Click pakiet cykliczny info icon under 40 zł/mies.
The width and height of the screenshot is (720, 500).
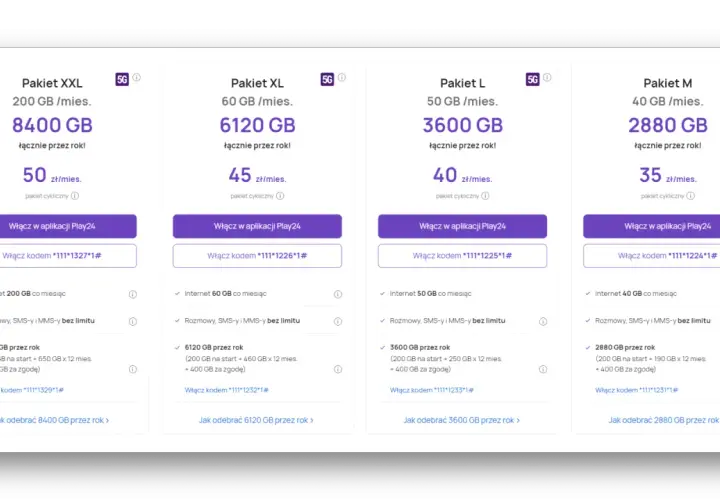pos(485,196)
